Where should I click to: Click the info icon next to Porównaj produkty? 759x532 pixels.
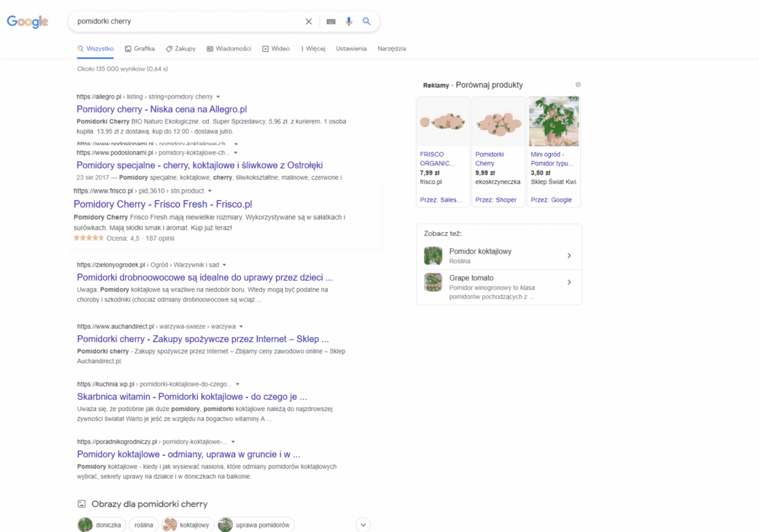coord(578,85)
